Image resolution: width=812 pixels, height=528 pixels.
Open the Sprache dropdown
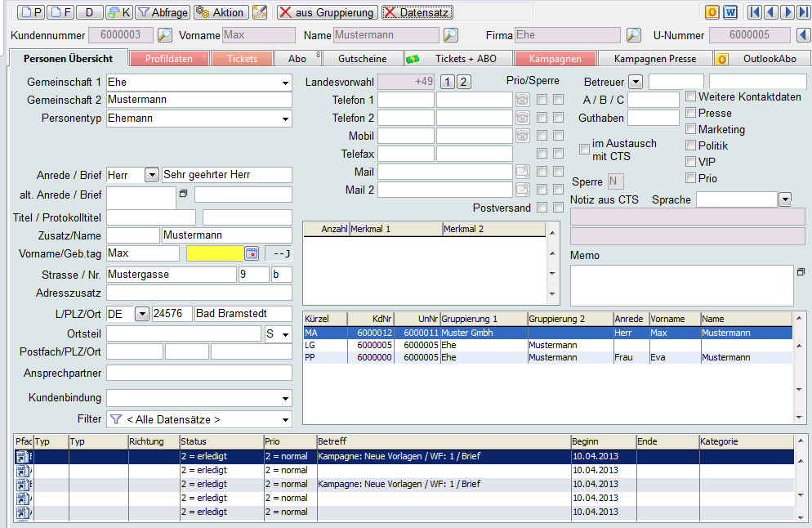pyautogui.click(x=785, y=199)
